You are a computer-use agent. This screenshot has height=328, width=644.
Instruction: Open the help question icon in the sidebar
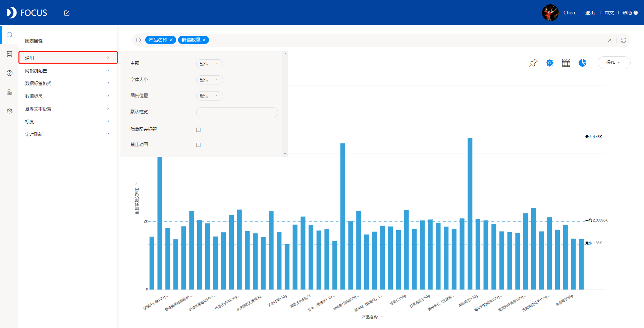pos(9,73)
